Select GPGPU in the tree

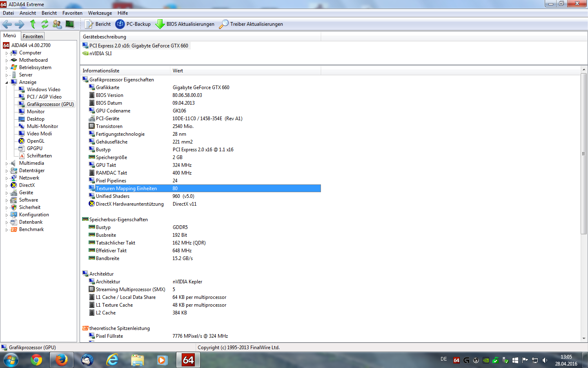34,148
